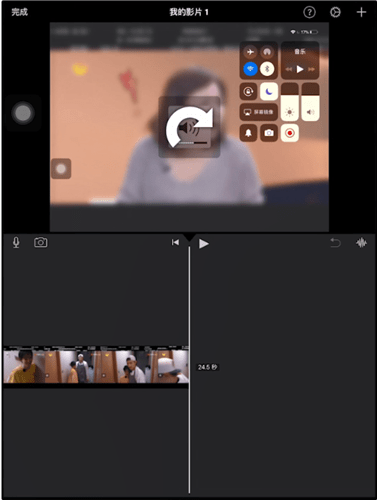The height and width of the screenshot is (500, 377).
Task: Show audio waveforms icon
Action: pyautogui.click(x=361, y=243)
